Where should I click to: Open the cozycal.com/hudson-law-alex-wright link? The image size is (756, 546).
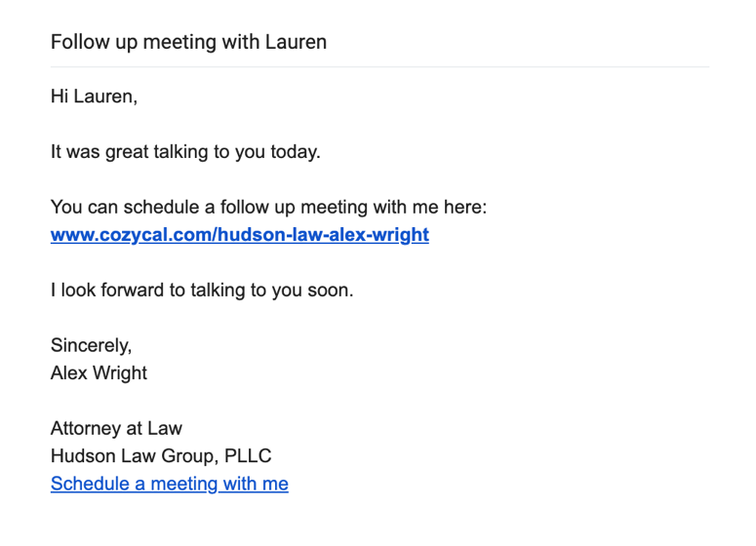pyautogui.click(x=240, y=235)
